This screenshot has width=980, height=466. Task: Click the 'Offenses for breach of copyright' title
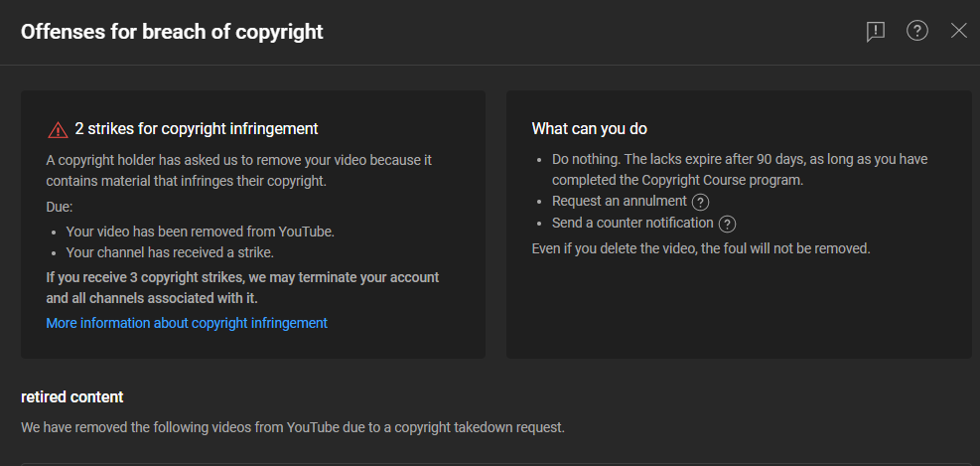pyautogui.click(x=172, y=31)
